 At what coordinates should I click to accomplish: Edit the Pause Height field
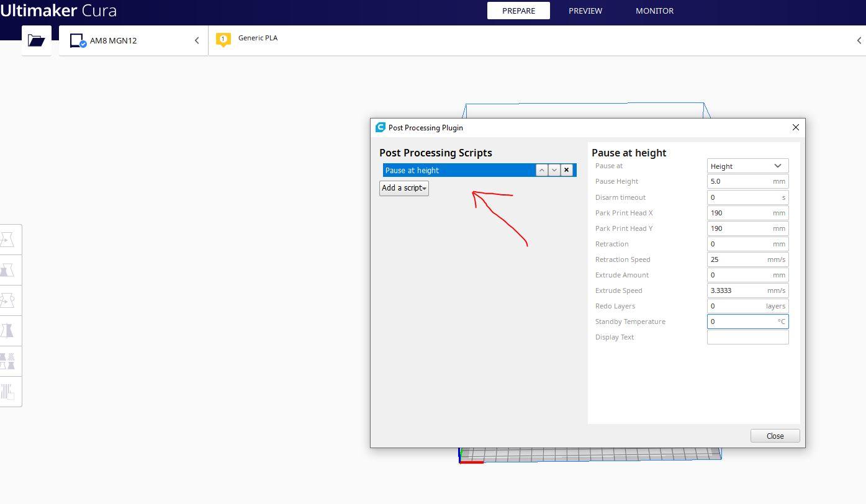[748, 181]
